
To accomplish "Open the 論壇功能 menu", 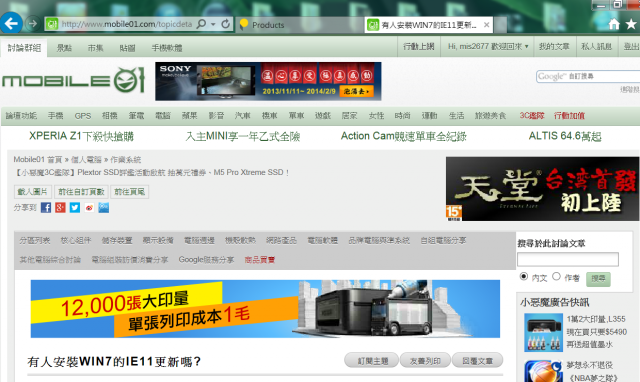I will [21, 116].
